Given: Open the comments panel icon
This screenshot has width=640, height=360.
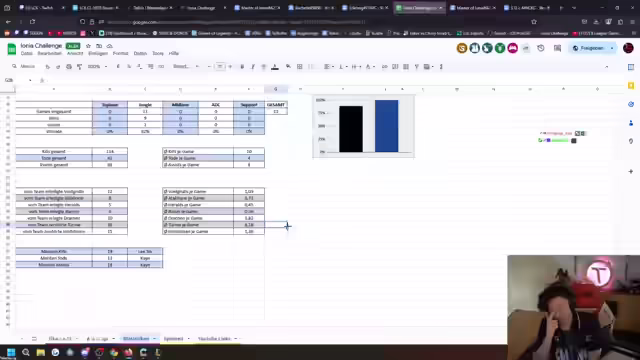Looking at the screenshot, I should tap(558, 48).
